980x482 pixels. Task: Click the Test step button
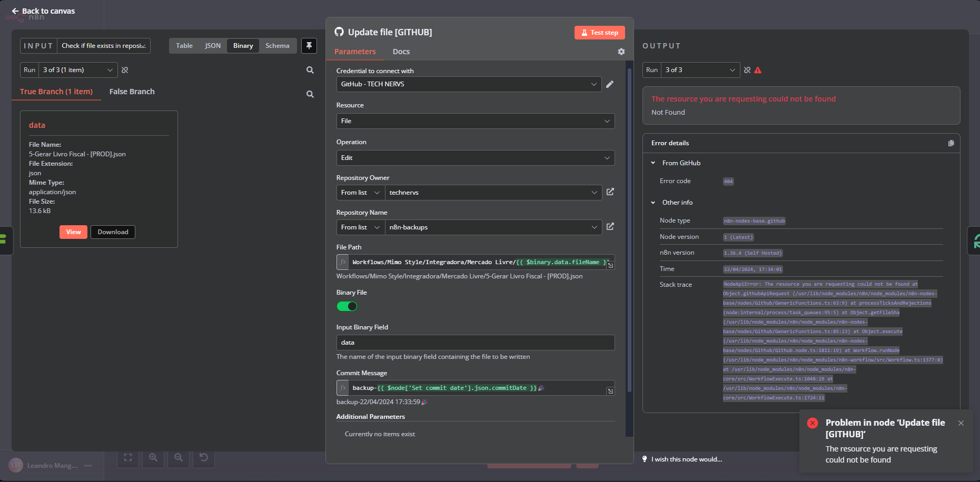pos(600,33)
